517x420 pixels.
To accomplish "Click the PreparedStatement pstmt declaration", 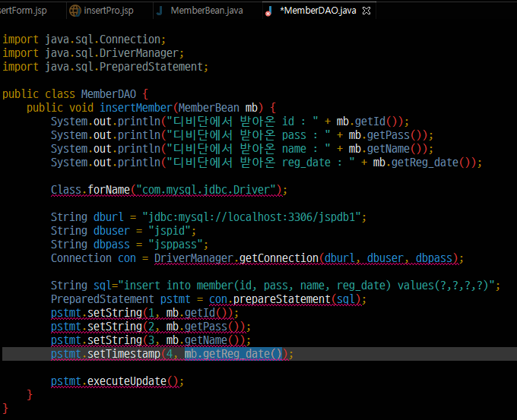I will point(121,299).
